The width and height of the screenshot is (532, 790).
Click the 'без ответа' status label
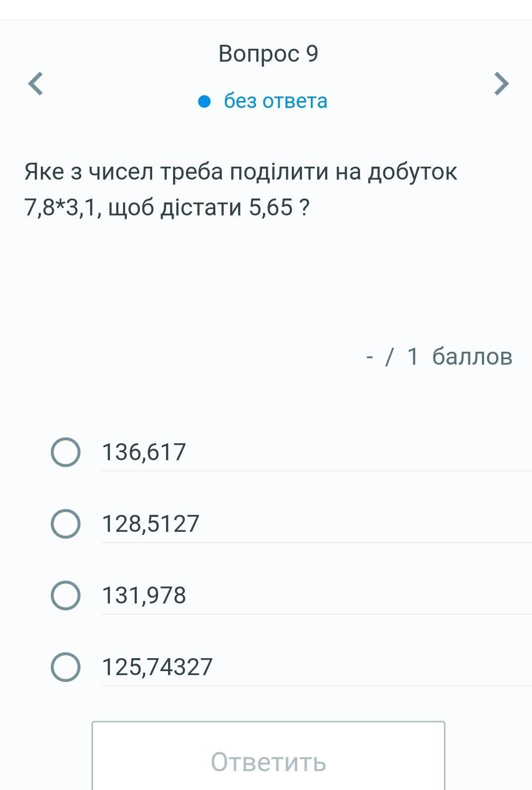[275, 101]
